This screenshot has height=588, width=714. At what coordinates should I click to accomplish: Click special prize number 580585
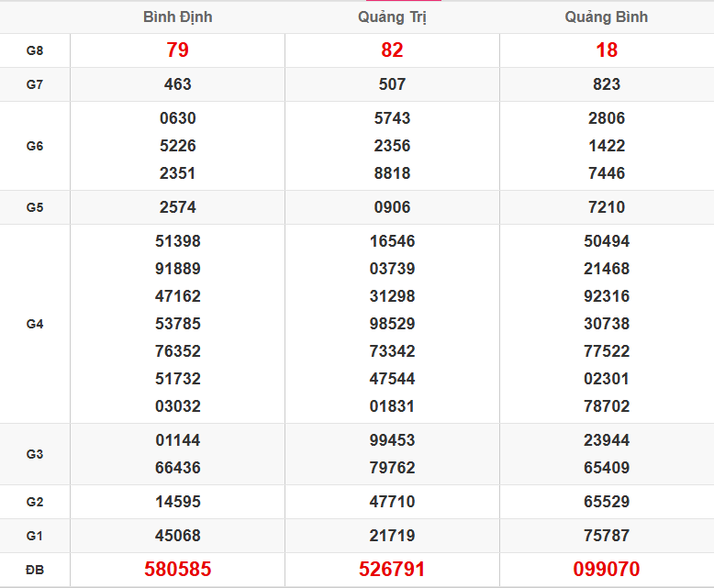point(177,570)
